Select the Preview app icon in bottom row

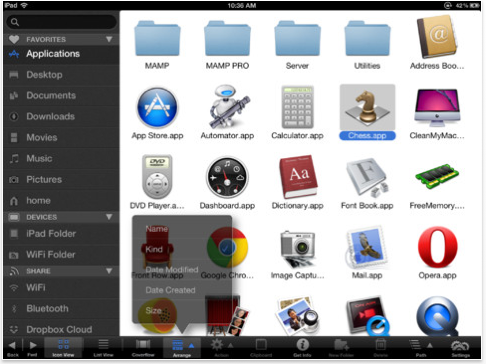tap(298, 315)
